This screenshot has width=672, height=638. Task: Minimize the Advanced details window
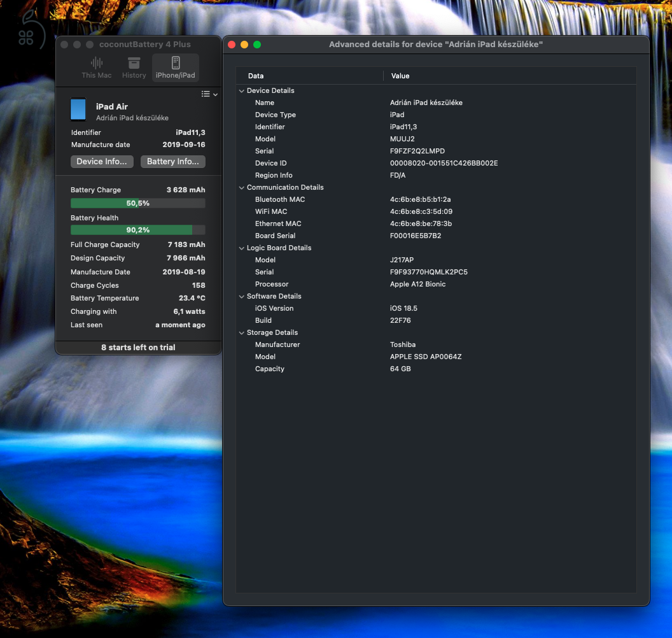[244, 45]
